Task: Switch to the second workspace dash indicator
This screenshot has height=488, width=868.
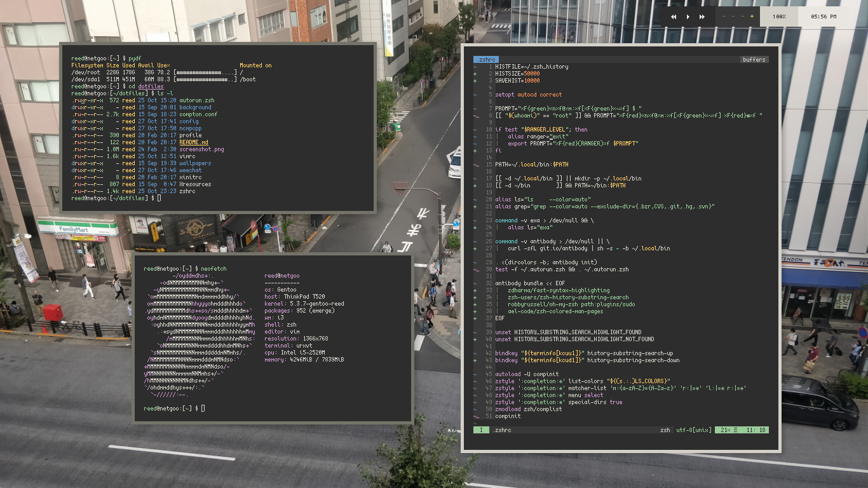Action: (734, 17)
